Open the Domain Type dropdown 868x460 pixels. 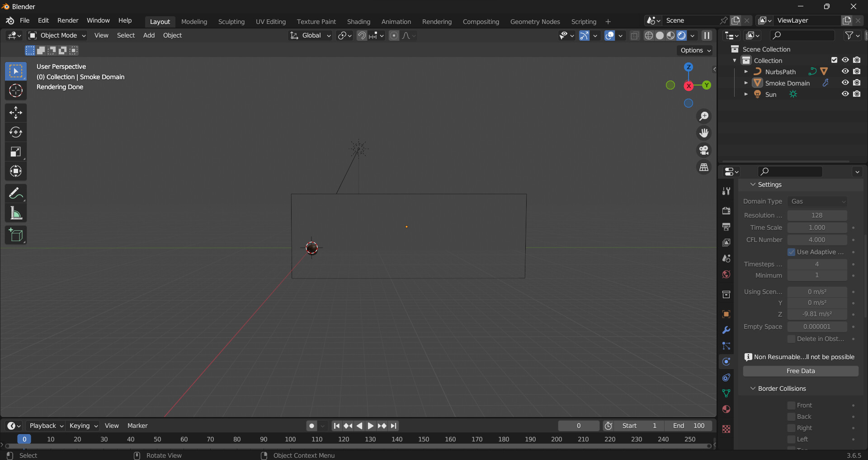(818, 201)
